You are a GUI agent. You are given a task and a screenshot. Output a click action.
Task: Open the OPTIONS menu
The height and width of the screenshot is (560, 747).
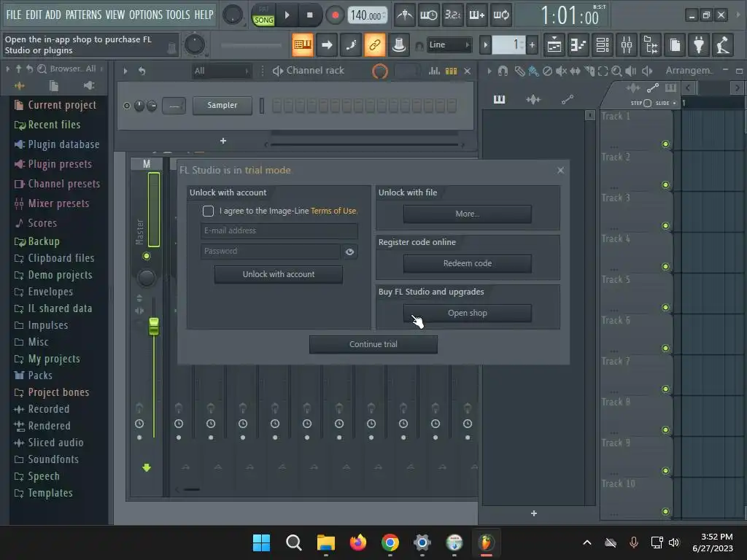[x=145, y=15]
